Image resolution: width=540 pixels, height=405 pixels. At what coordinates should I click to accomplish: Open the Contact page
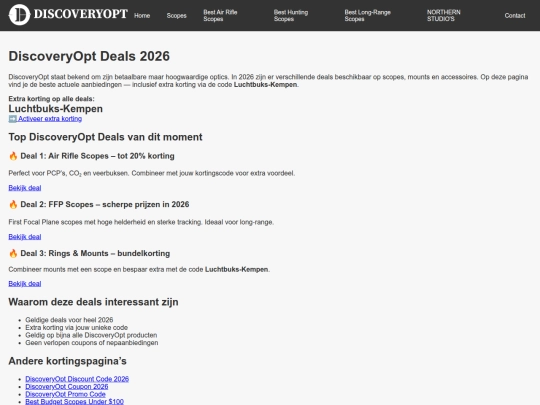tap(515, 15)
